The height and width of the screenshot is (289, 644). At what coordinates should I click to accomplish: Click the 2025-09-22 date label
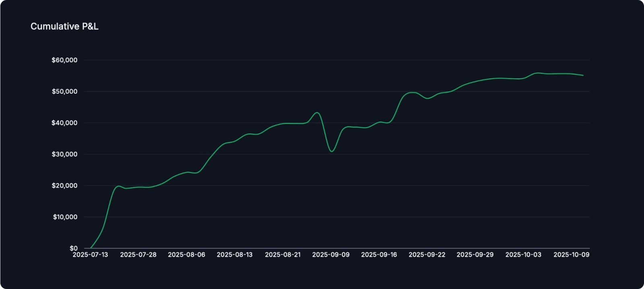pos(427,255)
